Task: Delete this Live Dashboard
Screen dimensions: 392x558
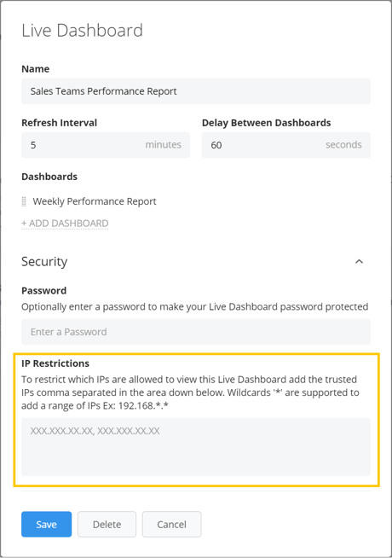Action: click(x=107, y=524)
